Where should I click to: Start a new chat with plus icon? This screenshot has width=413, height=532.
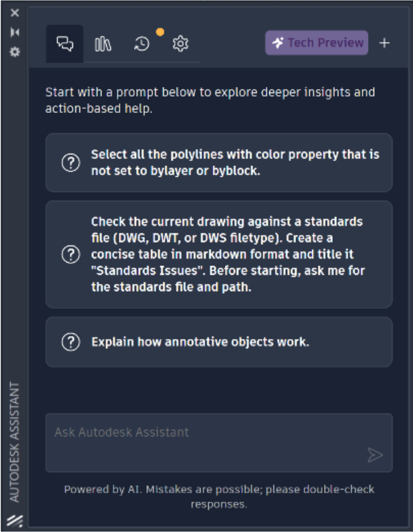[384, 43]
